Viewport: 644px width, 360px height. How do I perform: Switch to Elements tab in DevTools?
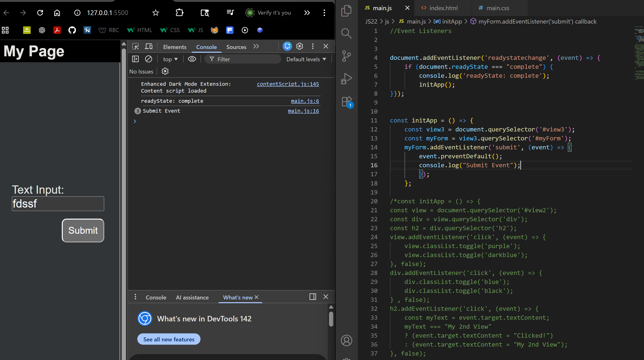click(x=175, y=47)
